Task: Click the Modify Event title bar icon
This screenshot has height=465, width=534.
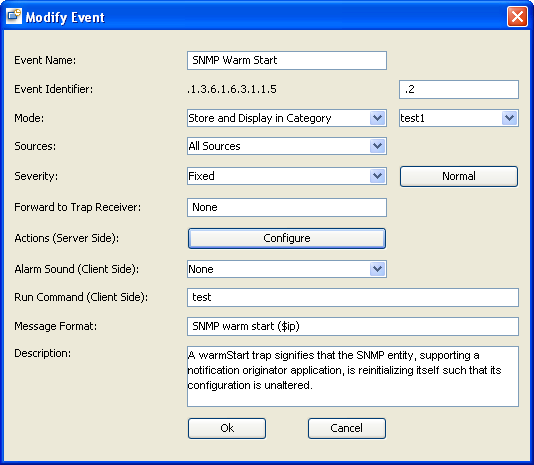Action: coord(14,16)
